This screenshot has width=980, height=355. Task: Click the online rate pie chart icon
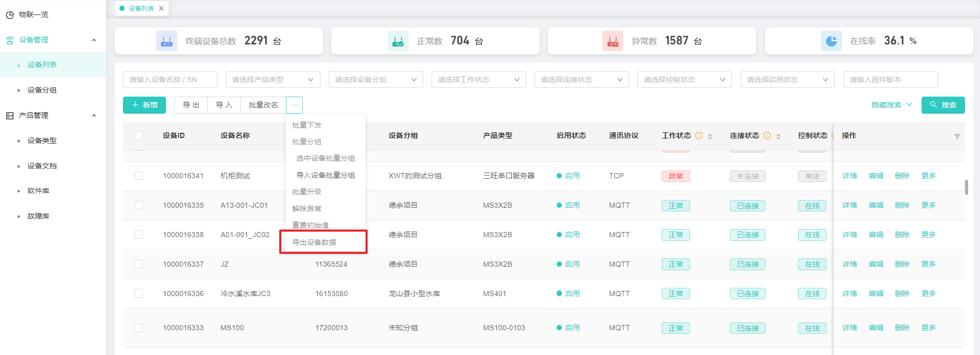831,41
